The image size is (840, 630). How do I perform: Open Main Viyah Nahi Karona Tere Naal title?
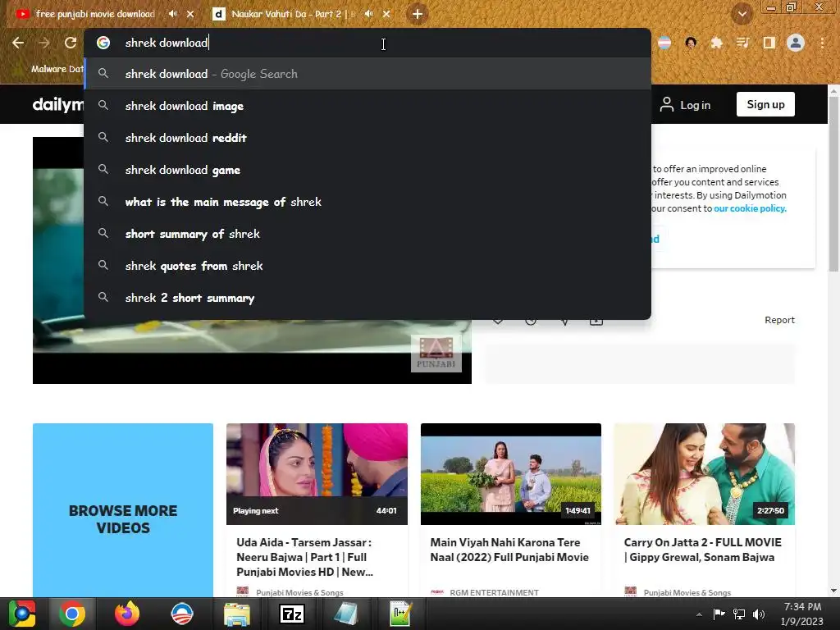click(509, 550)
